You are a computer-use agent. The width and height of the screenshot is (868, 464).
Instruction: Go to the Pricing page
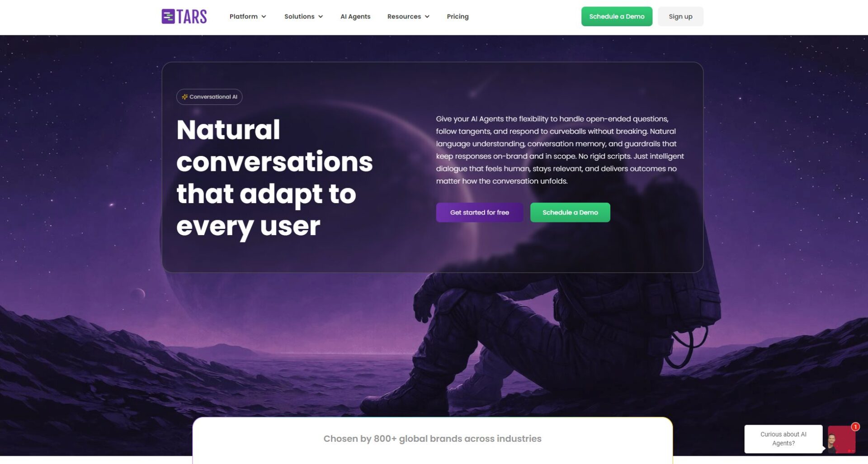coord(458,17)
